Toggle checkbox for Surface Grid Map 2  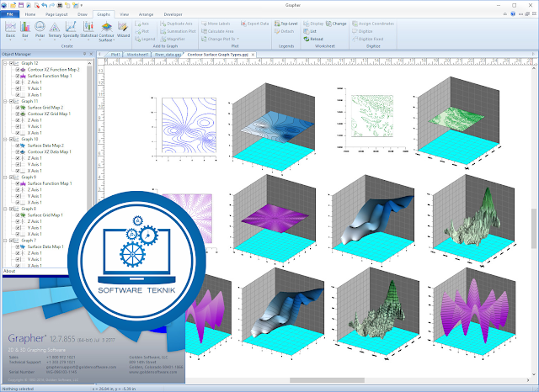pos(17,108)
